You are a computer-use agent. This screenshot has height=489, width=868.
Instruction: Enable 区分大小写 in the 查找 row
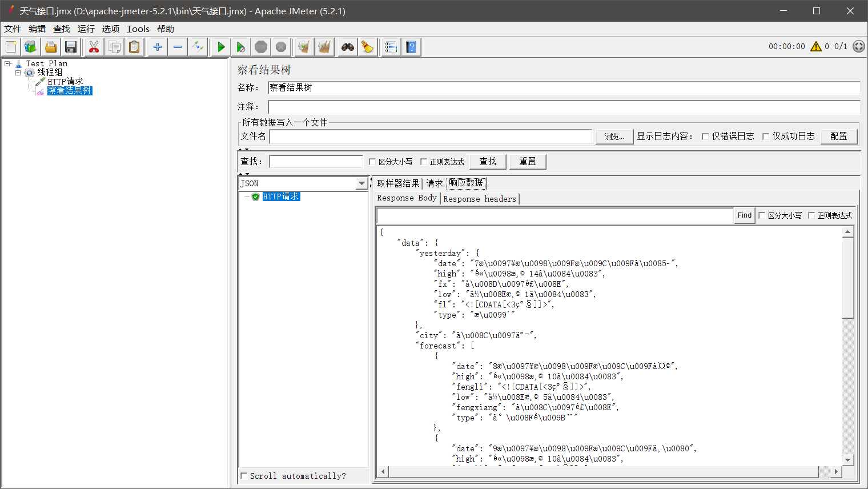372,162
